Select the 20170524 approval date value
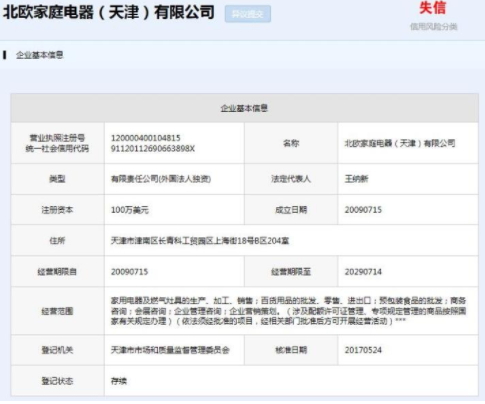Viewport: 485px width, 404px height. click(363, 350)
